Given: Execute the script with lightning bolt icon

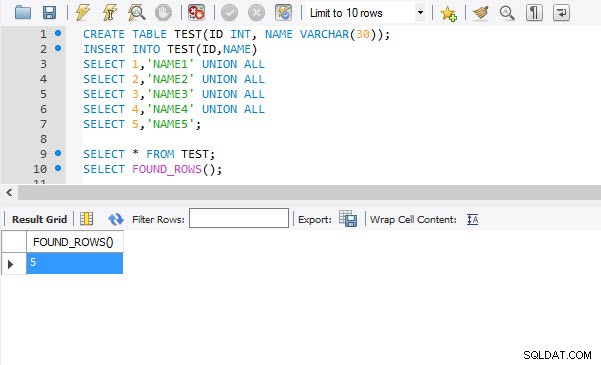Looking at the screenshot, I should (83, 13).
